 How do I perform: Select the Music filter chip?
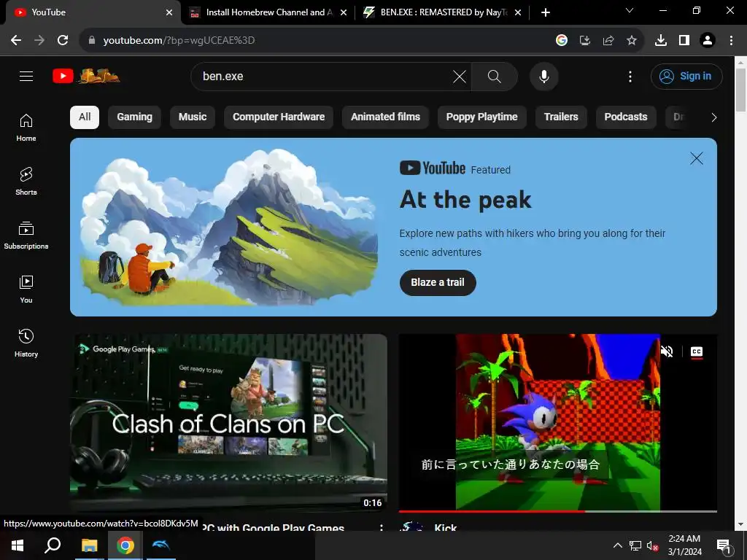[x=193, y=117]
